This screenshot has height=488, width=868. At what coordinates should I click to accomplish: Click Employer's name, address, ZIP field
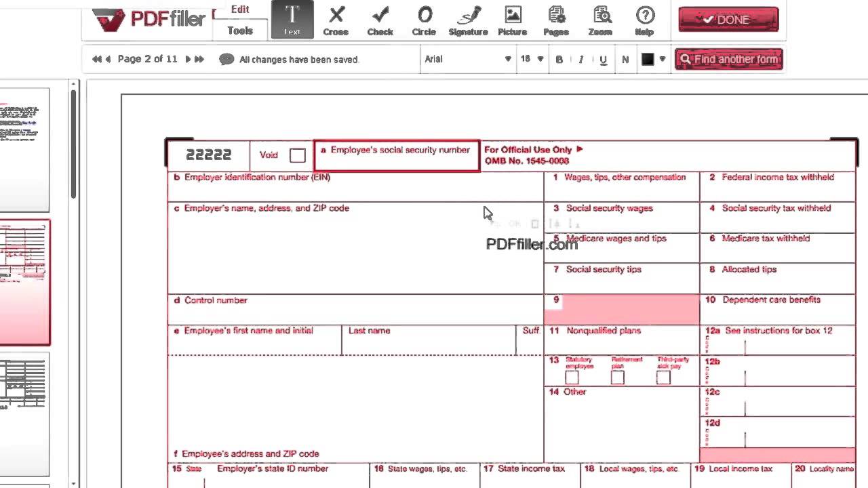click(355, 248)
